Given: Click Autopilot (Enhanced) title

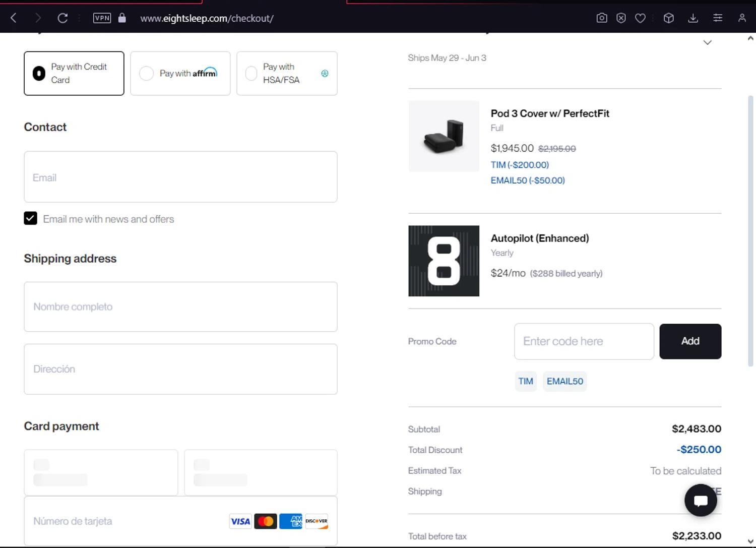Looking at the screenshot, I should click(x=540, y=238).
